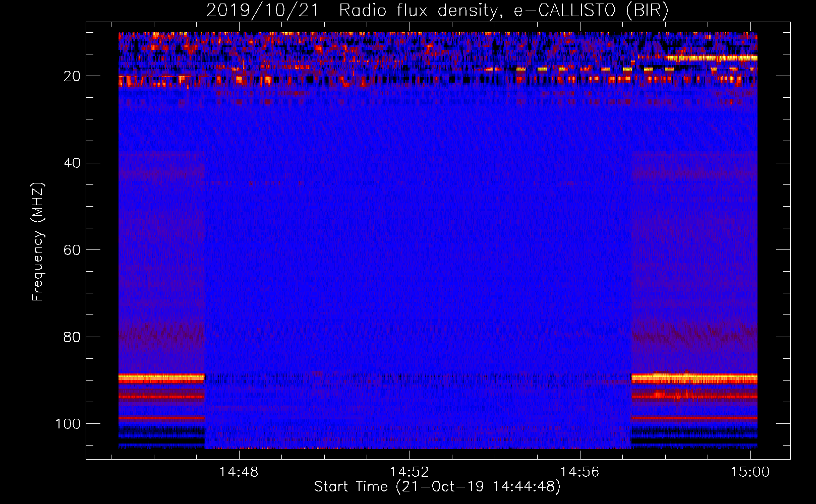Click the plot title "2019/10/21 Radio flux density, e-CALLISTO (BIR)"
The width and height of the screenshot is (816, 504).
[437, 10]
